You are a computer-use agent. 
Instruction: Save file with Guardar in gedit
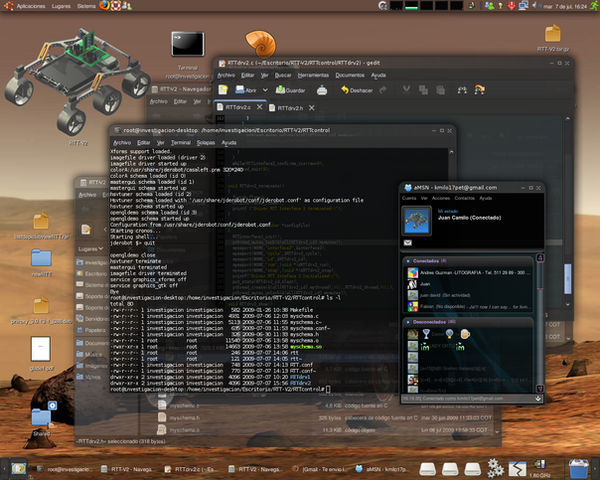(290, 90)
